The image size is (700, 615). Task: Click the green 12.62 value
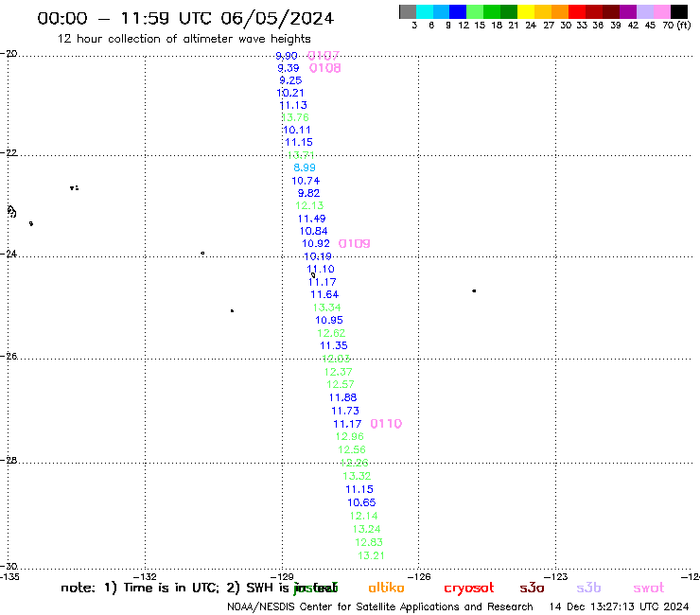pos(331,333)
